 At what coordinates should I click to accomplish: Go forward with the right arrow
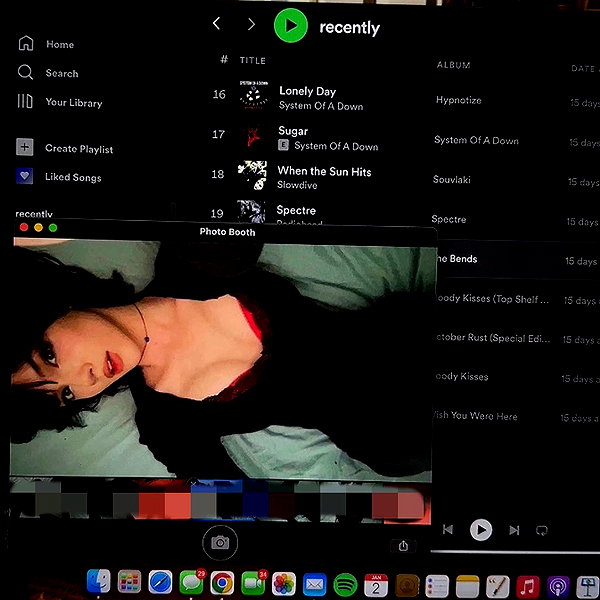tap(251, 24)
